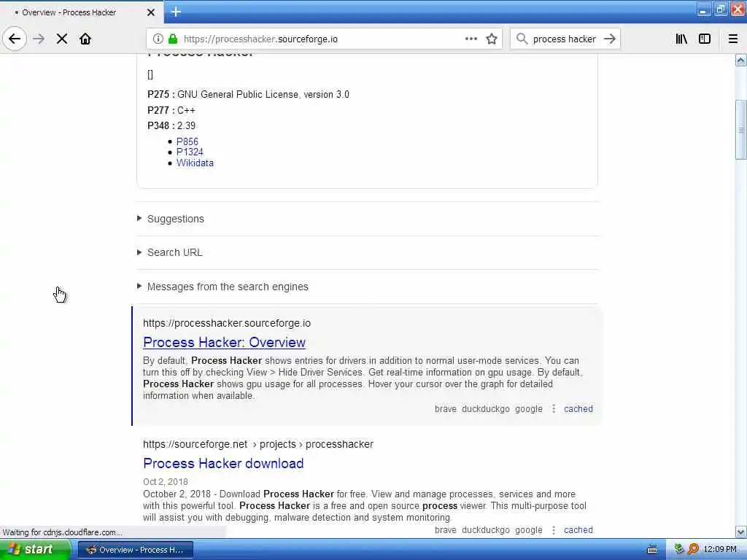747x560 pixels.
Task: Click the 'Oct 2, 2018' date text
Action: tap(166, 481)
